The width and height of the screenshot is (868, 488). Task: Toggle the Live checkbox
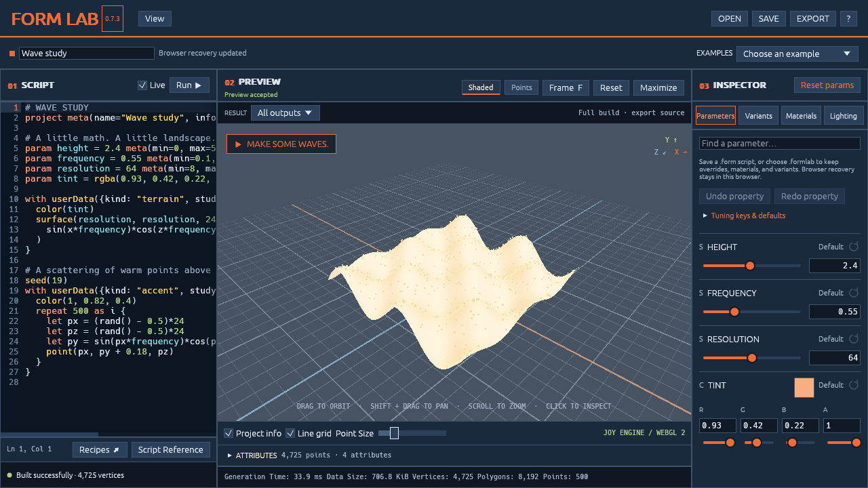point(142,85)
